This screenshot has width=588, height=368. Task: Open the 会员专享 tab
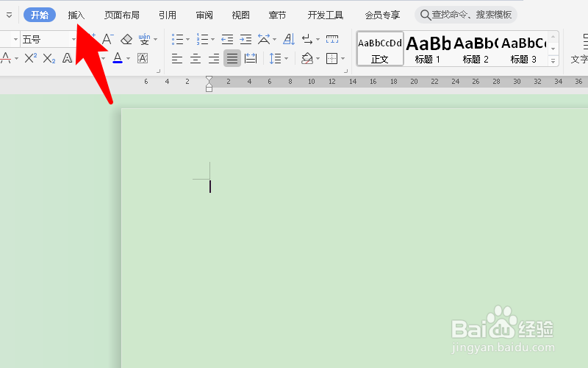382,15
